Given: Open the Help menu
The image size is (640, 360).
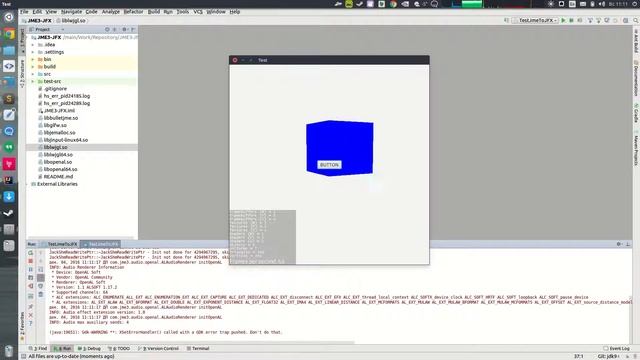Looking at the screenshot, I should coord(235,12).
